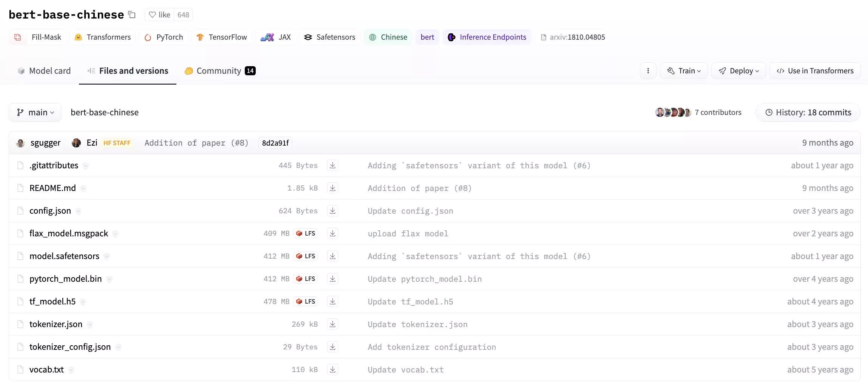
Task: Click the LFS badge for flax_model.msgpack
Action: 306,233
